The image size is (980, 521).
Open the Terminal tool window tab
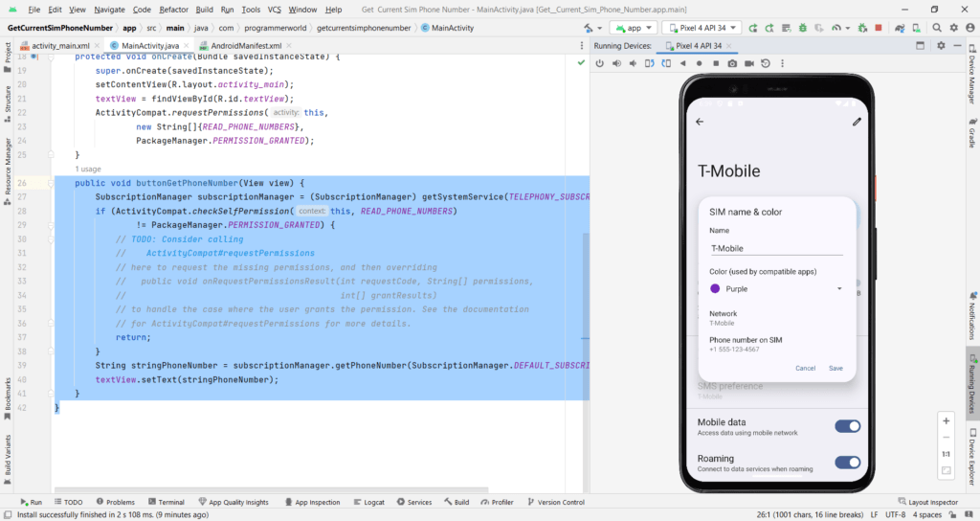pyautogui.click(x=167, y=502)
